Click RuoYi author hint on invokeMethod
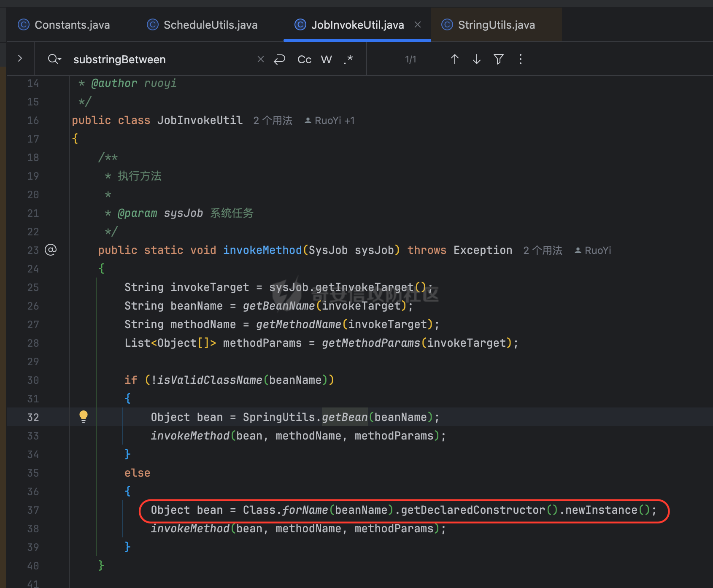The width and height of the screenshot is (713, 588). point(593,251)
